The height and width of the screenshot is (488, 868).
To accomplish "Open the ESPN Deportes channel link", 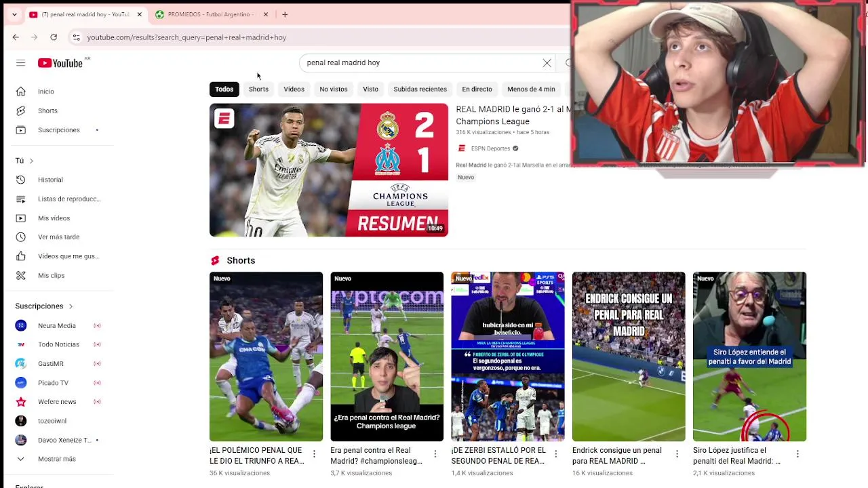I will (490, 148).
